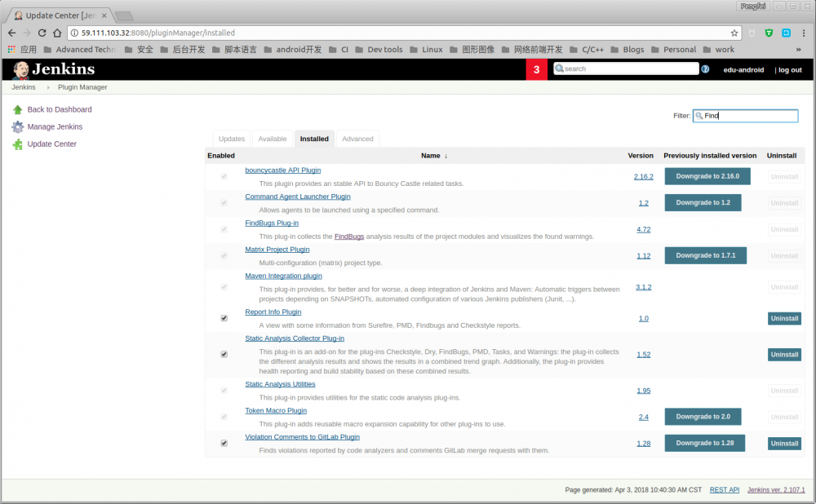Switch to the Available tab

(x=273, y=139)
